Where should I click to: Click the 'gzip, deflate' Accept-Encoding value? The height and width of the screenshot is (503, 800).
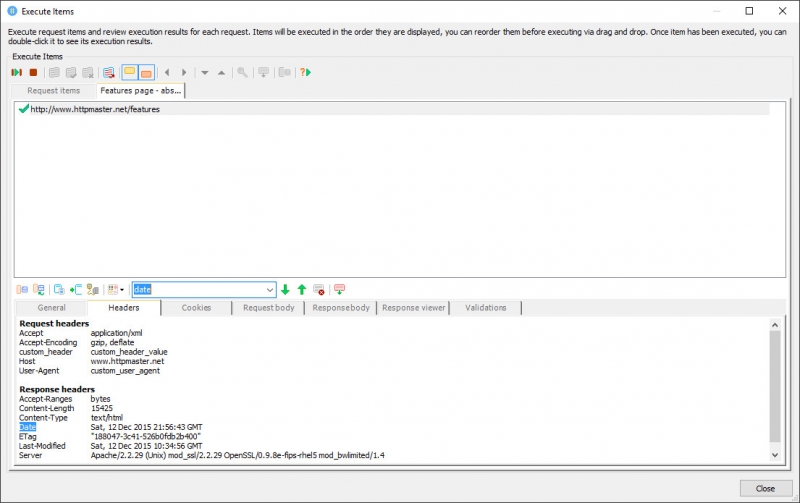tap(112, 342)
